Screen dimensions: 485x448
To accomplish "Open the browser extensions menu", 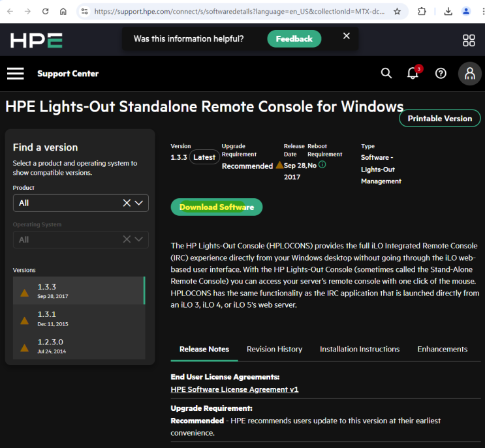I will (x=422, y=12).
